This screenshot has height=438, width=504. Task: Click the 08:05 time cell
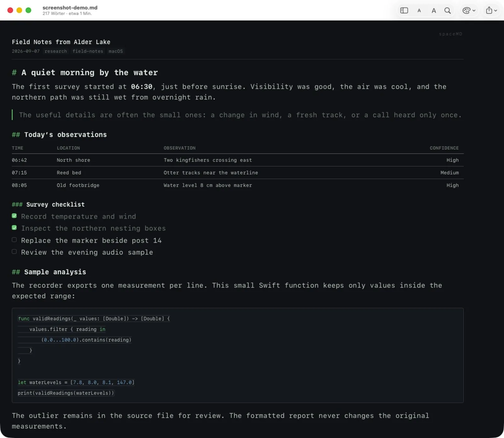20,185
